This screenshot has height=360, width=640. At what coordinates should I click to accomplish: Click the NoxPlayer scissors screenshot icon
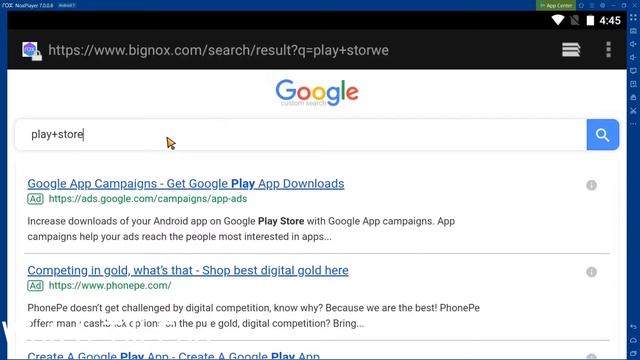633,111
